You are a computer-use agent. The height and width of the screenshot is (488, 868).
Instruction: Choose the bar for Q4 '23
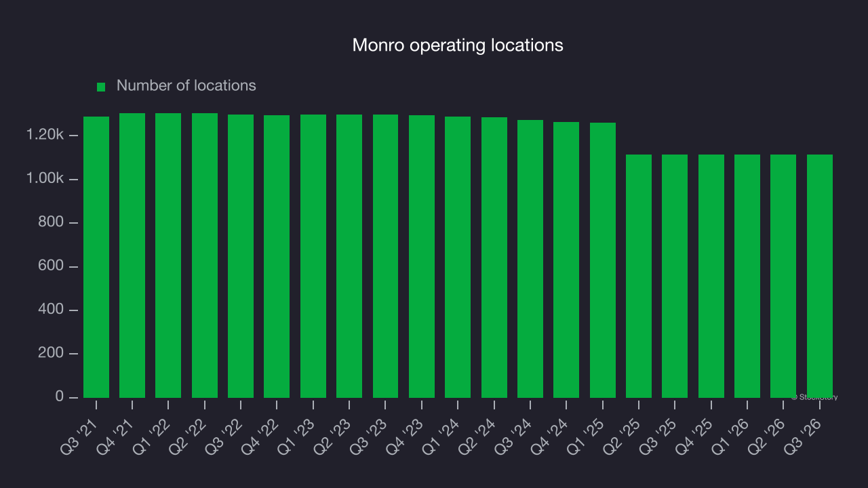click(422, 256)
